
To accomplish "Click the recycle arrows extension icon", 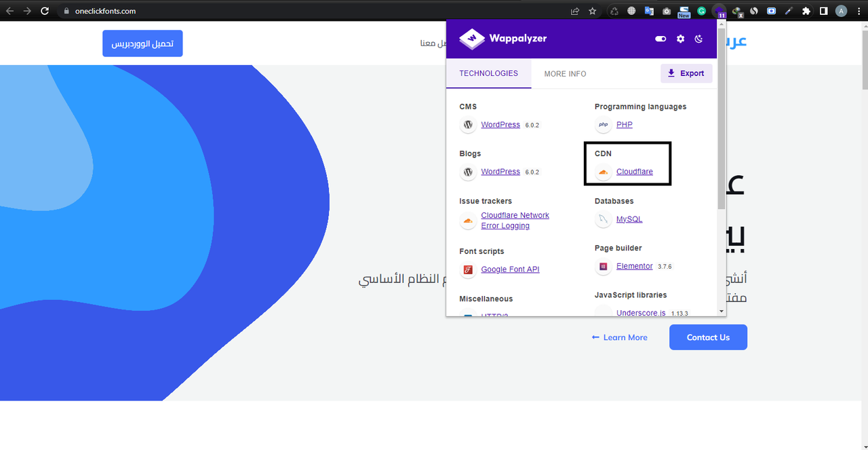I will click(614, 11).
